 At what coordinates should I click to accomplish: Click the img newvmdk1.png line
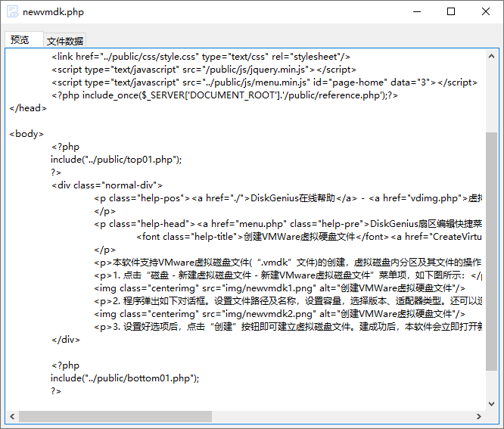click(x=280, y=288)
